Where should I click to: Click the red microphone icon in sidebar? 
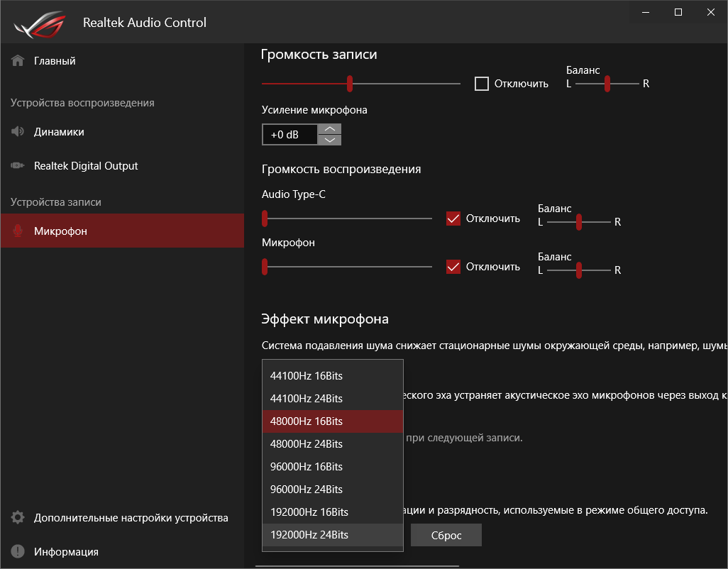(x=18, y=231)
